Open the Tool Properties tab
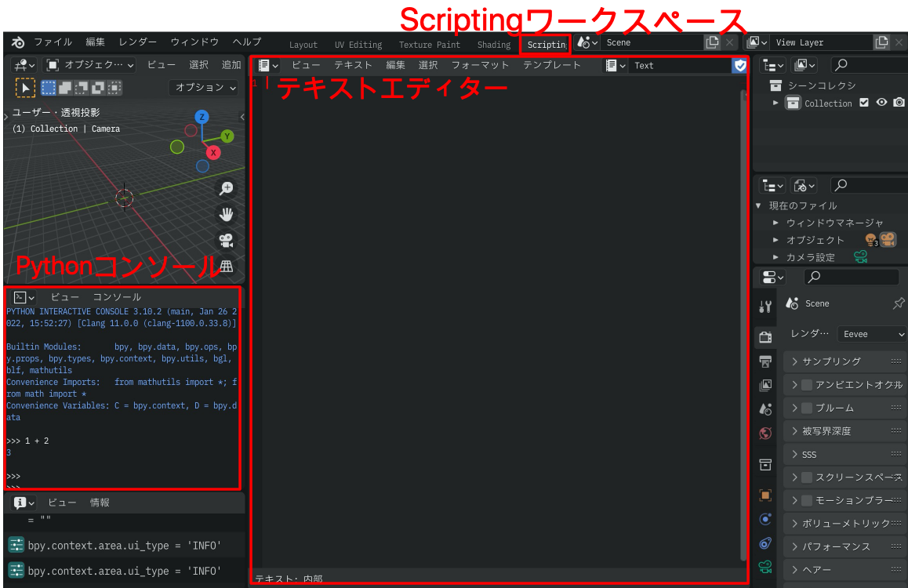Screen dimensions: 908x588 pos(765,306)
